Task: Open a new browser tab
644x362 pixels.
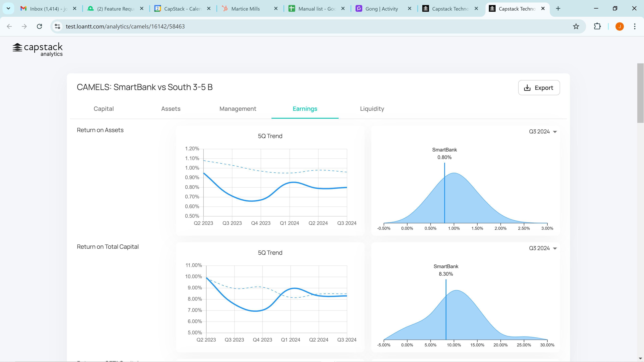Action: (x=558, y=9)
